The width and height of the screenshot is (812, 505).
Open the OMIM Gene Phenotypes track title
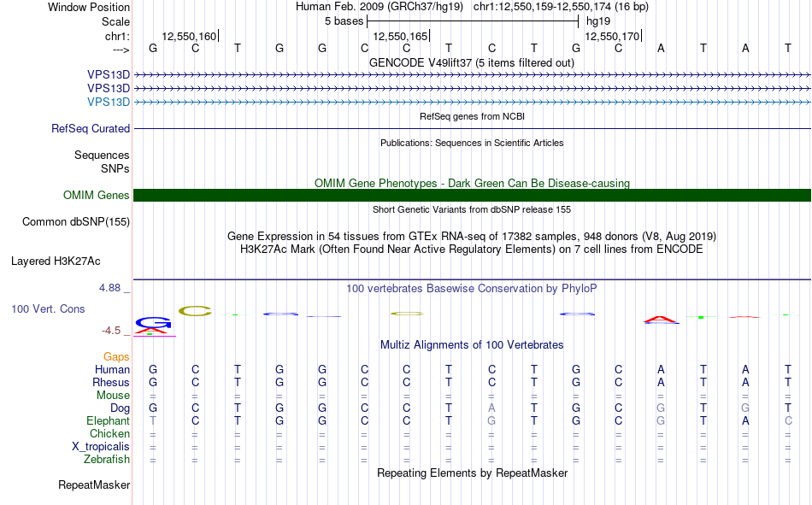pos(472,184)
